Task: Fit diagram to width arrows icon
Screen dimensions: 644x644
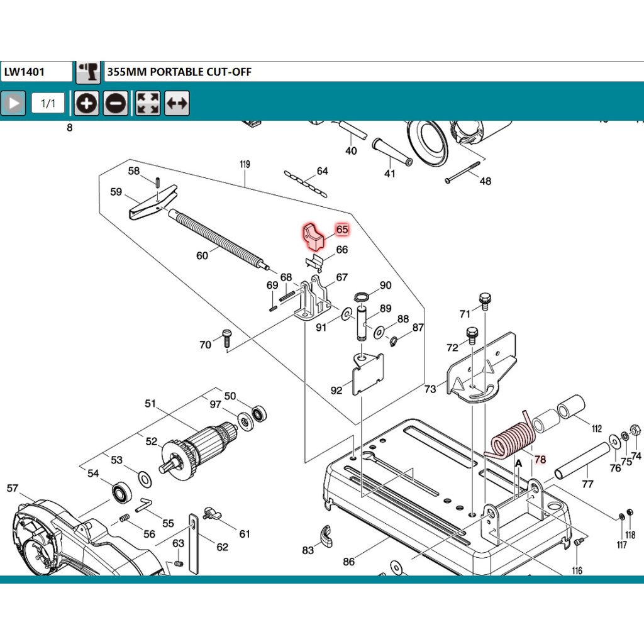Action: tap(177, 103)
